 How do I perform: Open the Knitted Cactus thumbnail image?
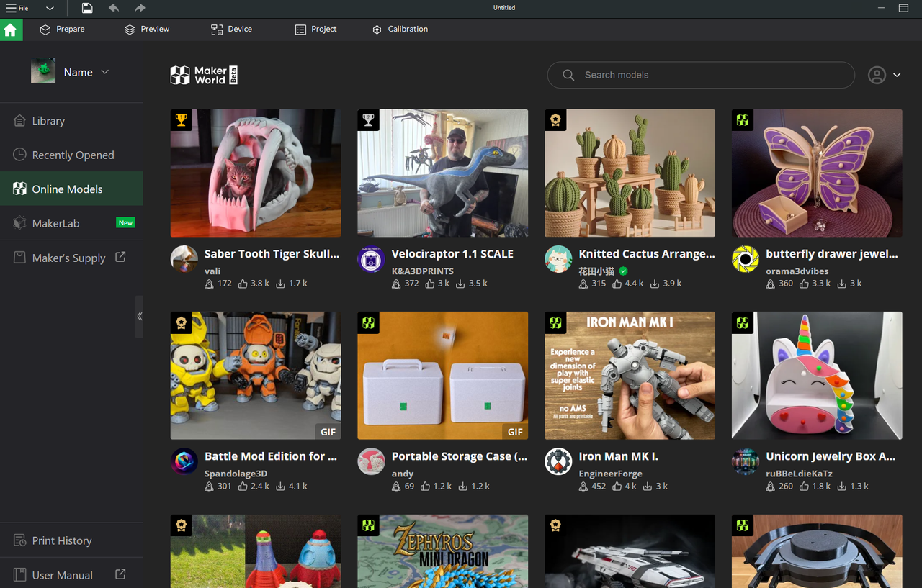[x=630, y=173]
